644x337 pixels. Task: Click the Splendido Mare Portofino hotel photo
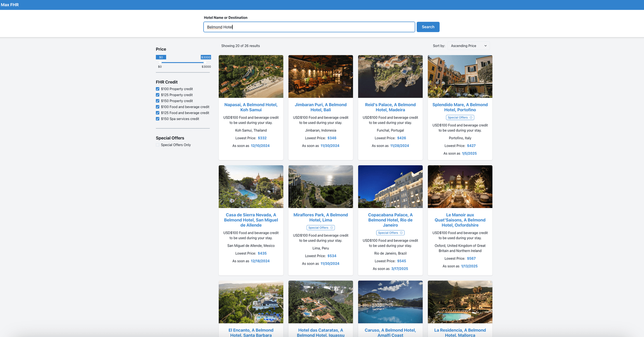(x=460, y=77)
